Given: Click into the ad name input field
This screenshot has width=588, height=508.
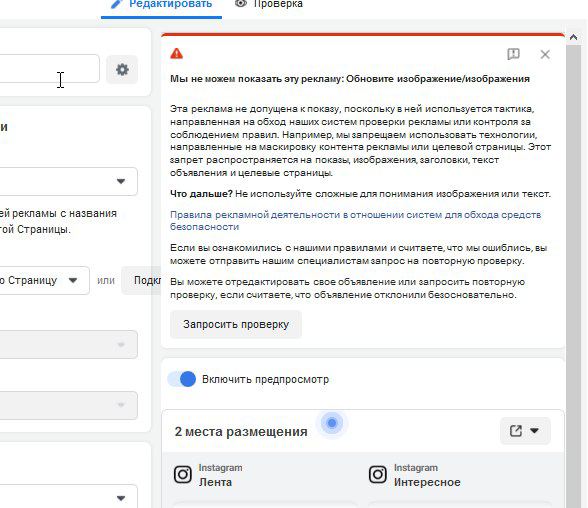Looking at the screenshot, I should 50,69.
